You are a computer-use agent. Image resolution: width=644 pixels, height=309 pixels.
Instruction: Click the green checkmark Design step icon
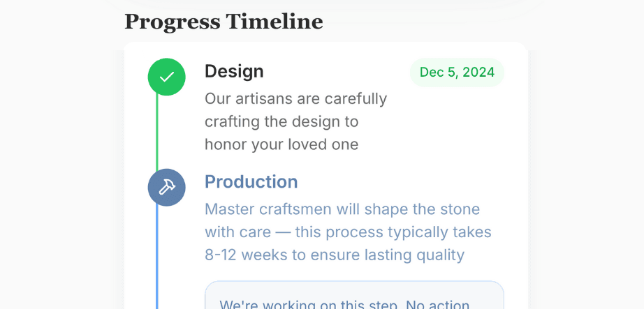point(166,77)
